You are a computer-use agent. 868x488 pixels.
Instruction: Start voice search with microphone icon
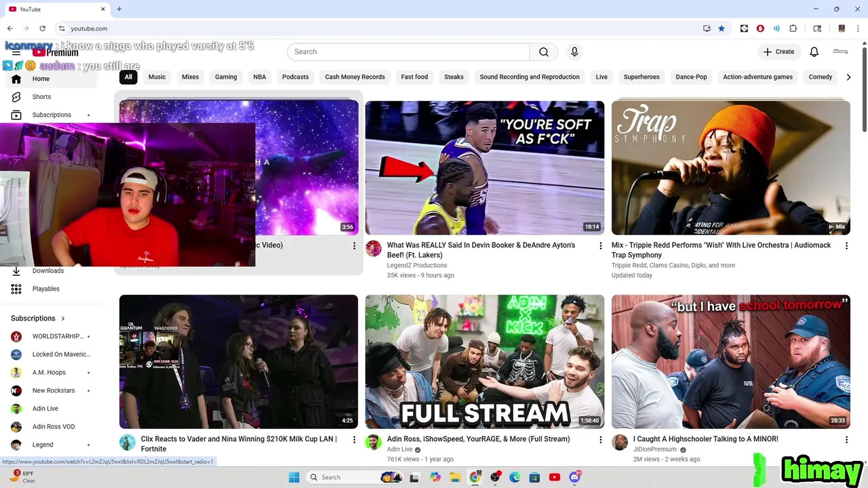click(x=574, y=52)
